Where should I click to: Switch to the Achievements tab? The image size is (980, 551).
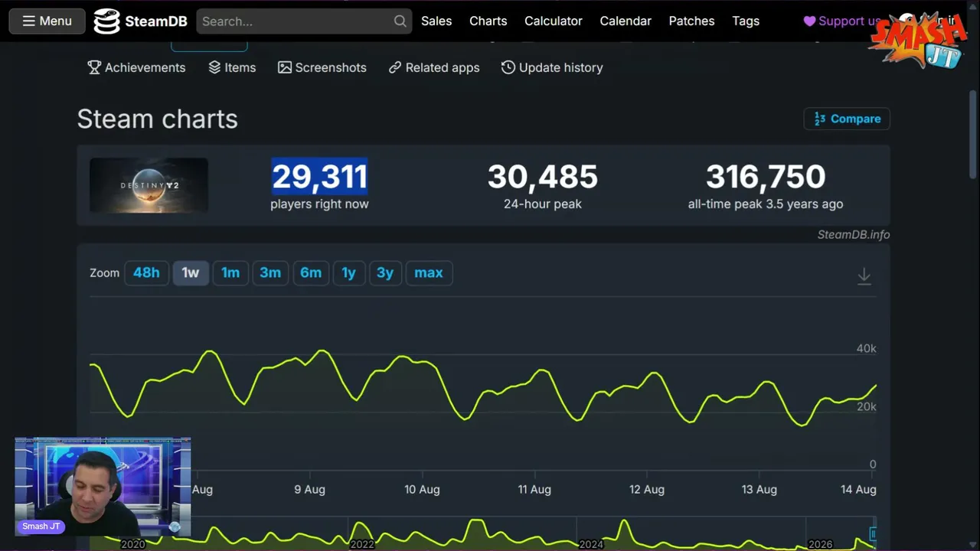click(x=136, y=67)
